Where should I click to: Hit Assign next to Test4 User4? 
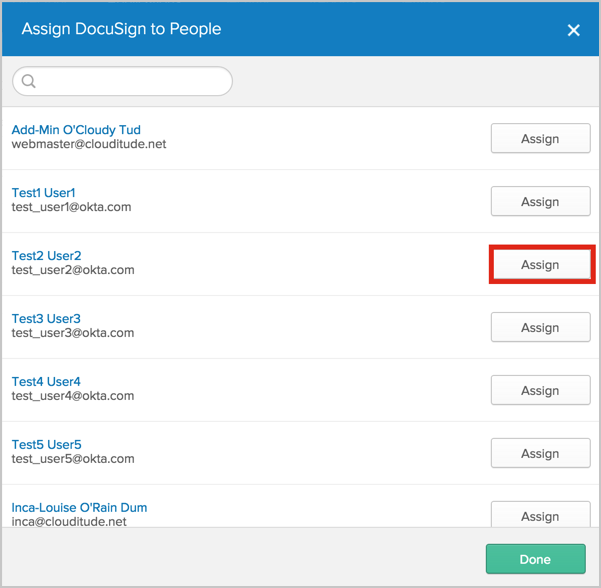tap(540, 391)
